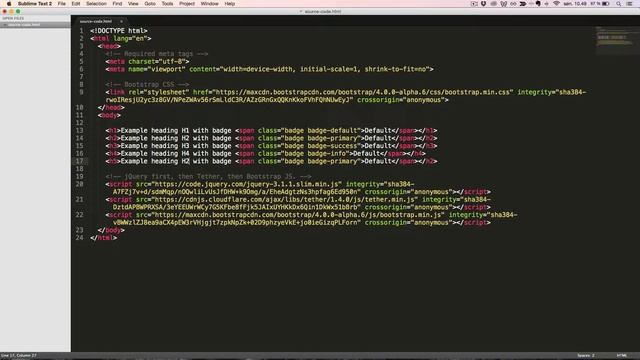
Task: Click the screen recording icon in menu bar
Action: pos(474,4)
